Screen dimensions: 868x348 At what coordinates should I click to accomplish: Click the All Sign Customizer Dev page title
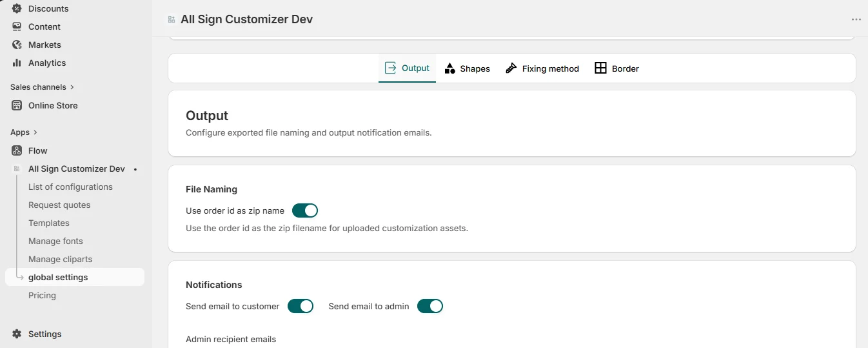246,19
